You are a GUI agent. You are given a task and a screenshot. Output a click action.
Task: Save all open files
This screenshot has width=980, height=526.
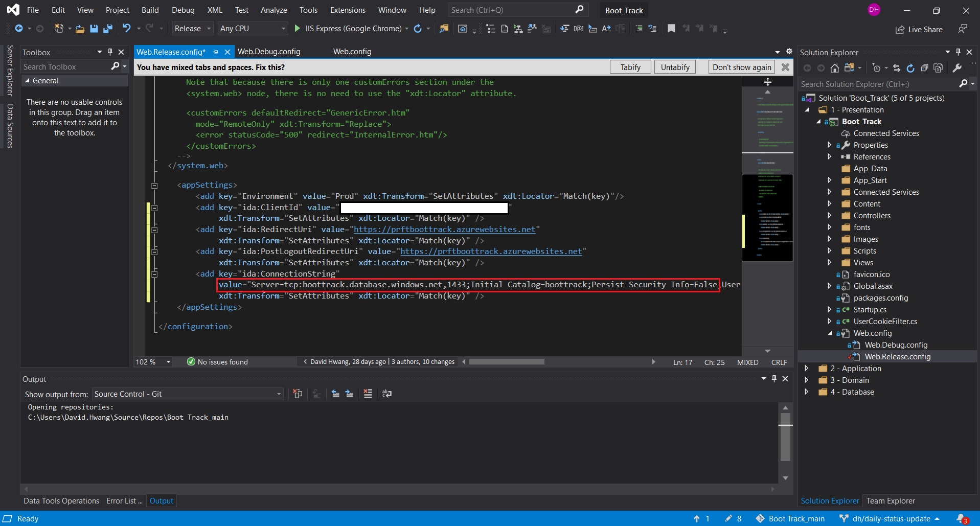click(107, 29)
